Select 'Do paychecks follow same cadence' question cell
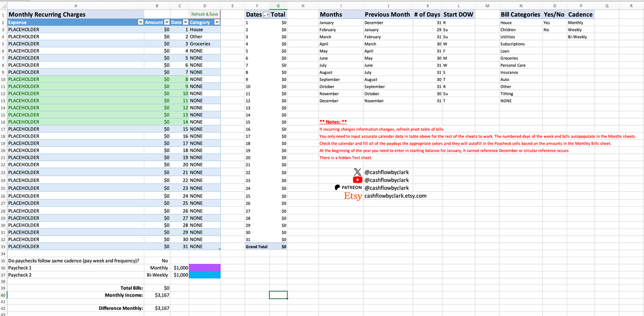644x316 pixels. pyautogui.click(x=76, y=260)
